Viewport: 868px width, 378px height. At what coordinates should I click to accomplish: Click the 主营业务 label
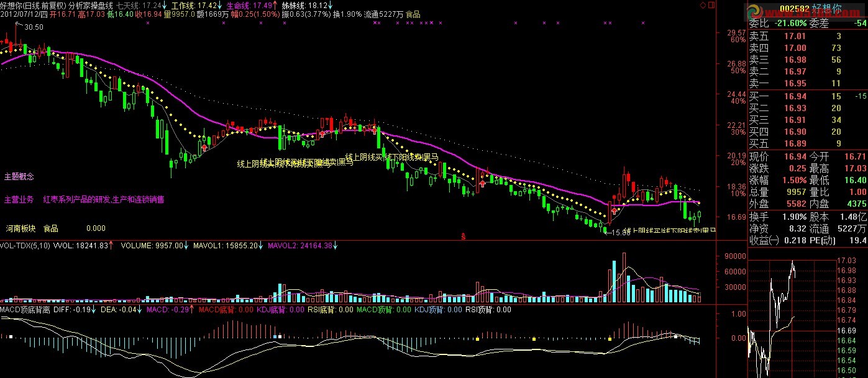pos(19,200)
